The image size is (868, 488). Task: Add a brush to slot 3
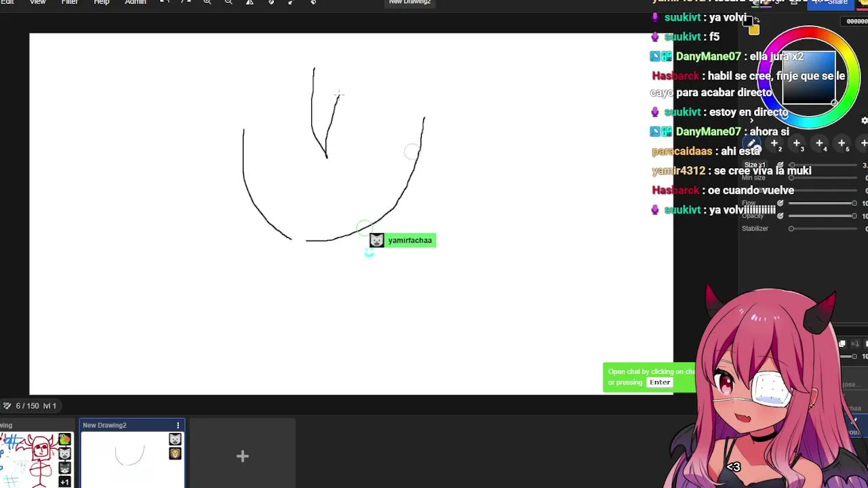[797, 144]
